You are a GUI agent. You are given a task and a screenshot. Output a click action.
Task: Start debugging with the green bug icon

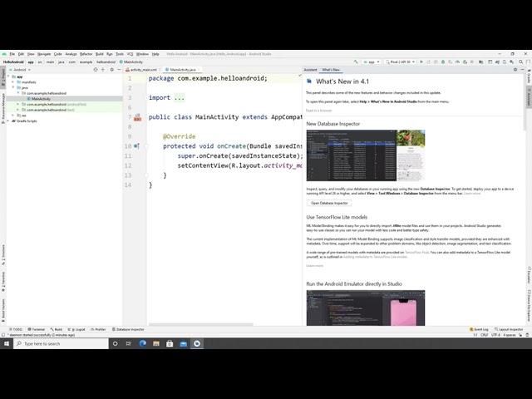pos(443,62)
